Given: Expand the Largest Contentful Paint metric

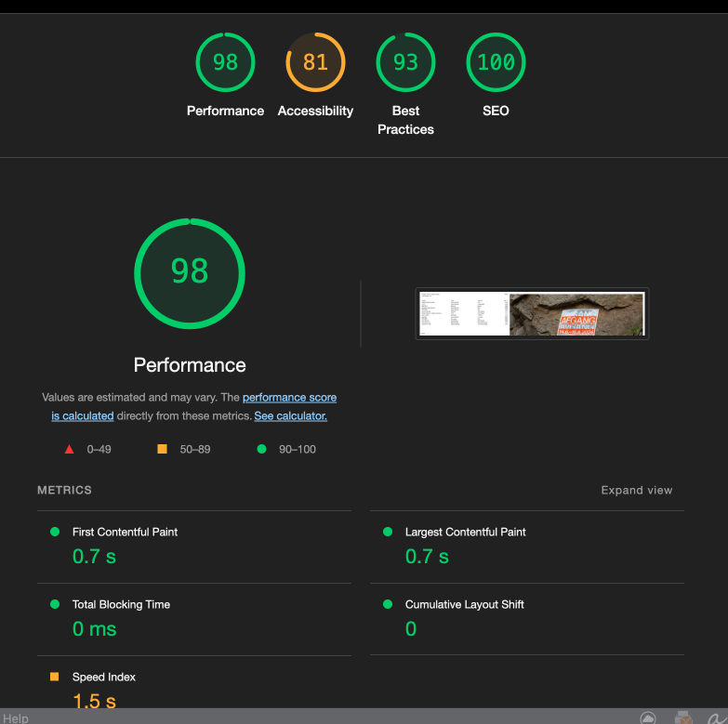Looking at the screenshot, I should pyautogui.click(x=465, y=533).
